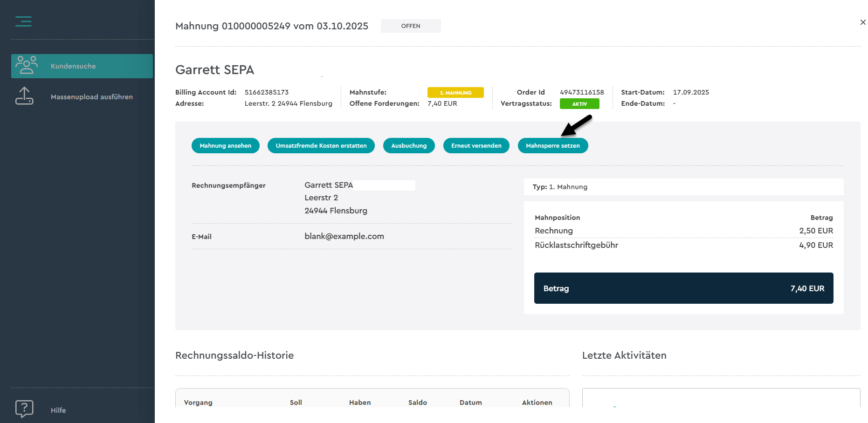Open Kundensuche in sidebar
Viewport: 868px width, 423px height.
pos(73,66)
